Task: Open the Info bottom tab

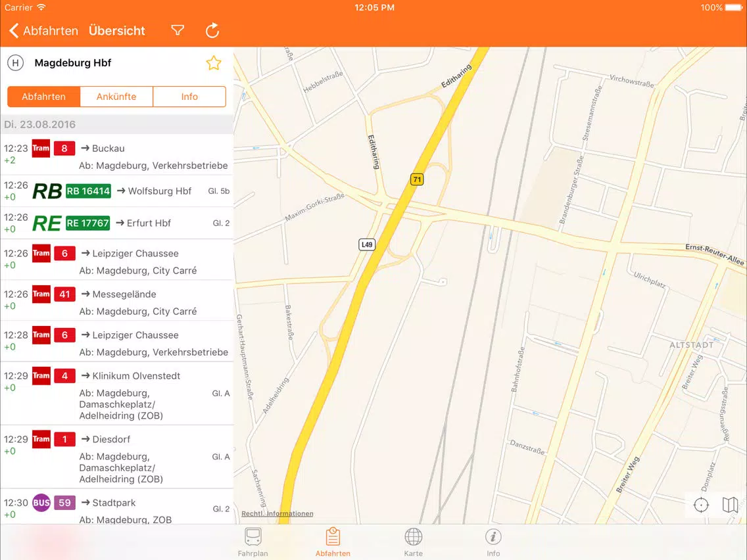Action: coord(493,542)
